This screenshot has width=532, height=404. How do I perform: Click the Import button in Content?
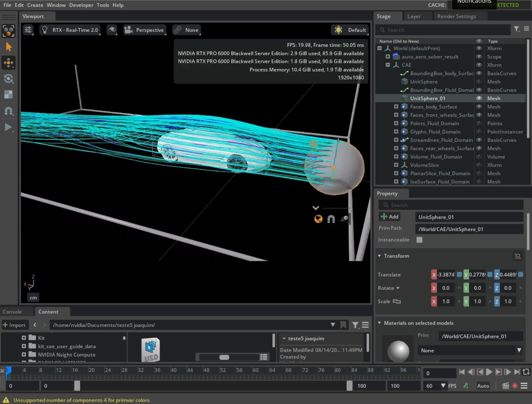tap(14, 325)
